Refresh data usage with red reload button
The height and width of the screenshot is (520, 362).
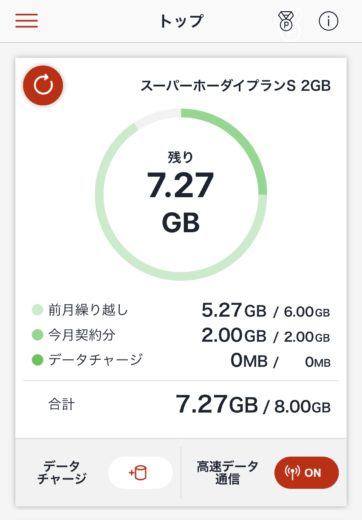[43, 85]
